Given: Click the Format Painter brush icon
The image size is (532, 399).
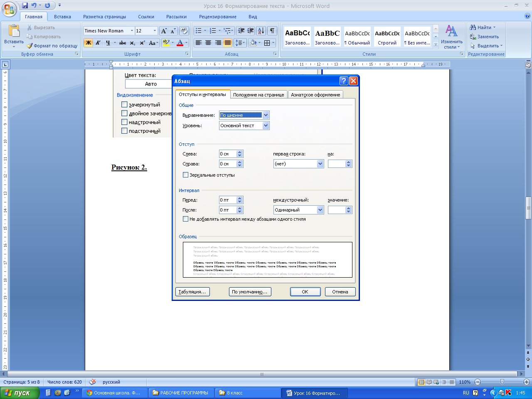Looking at the screenshot, I should pyautogui.click(x=30, y=46).
